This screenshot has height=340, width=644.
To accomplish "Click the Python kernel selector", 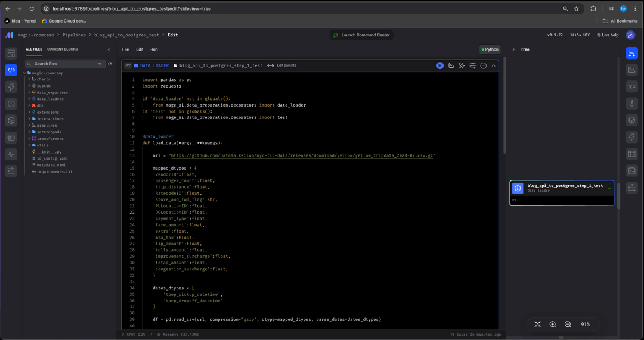I will (490, 49).
